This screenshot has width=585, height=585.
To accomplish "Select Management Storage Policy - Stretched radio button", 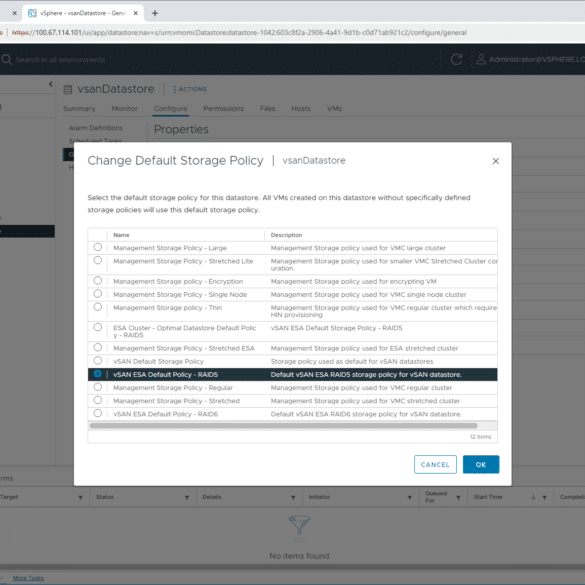I will click(x=98, y=400).
